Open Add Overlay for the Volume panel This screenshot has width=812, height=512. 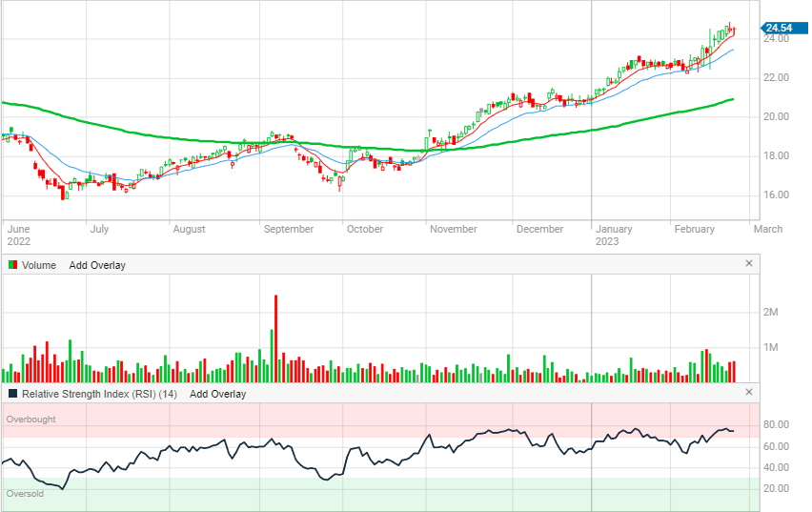97,265
